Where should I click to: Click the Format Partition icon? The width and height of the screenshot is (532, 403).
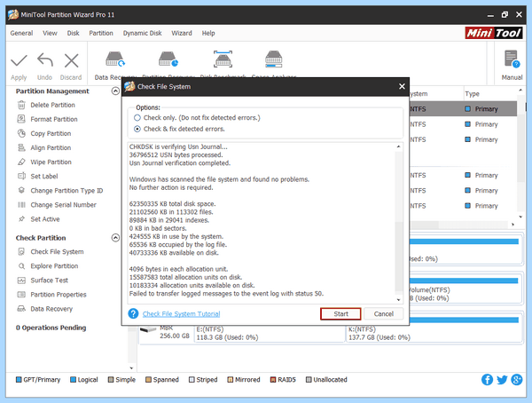pos(21,119)
